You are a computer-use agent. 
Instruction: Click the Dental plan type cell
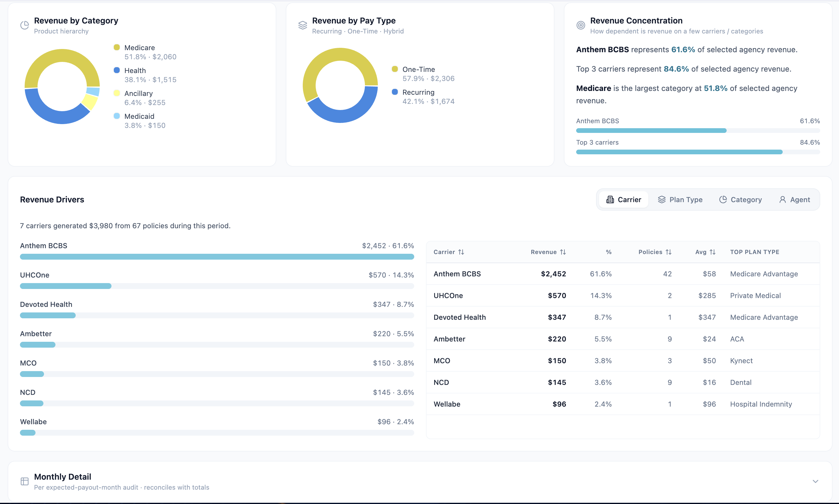740,383
